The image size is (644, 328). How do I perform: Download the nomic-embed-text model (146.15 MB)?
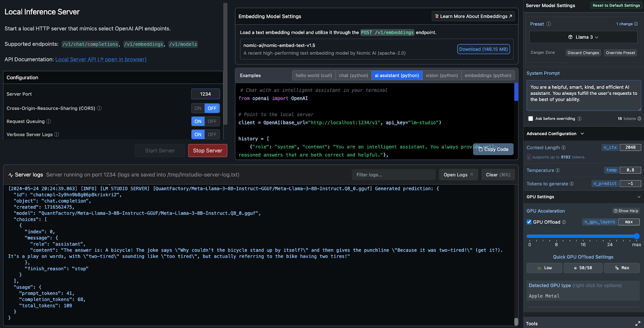tap(483, 49)
